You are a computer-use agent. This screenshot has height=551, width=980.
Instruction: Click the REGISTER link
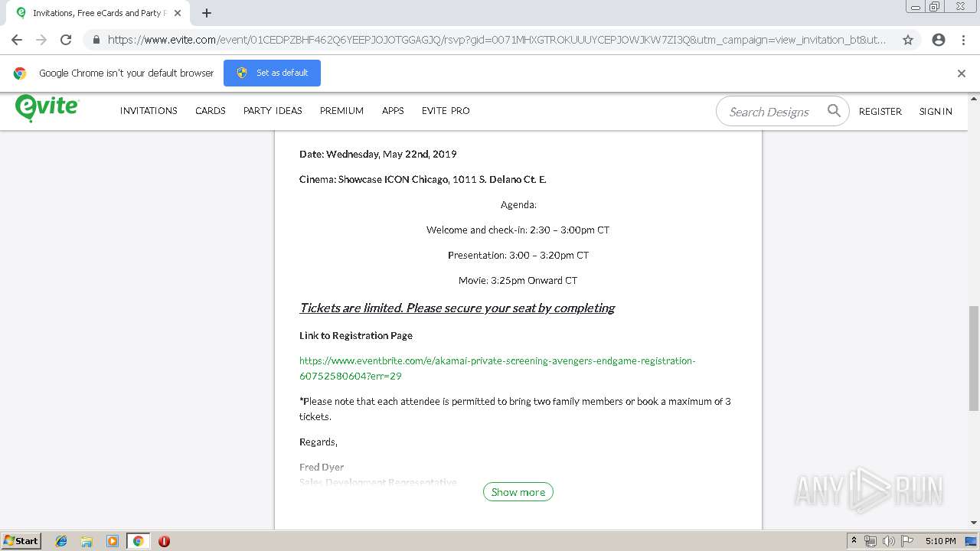880,112
